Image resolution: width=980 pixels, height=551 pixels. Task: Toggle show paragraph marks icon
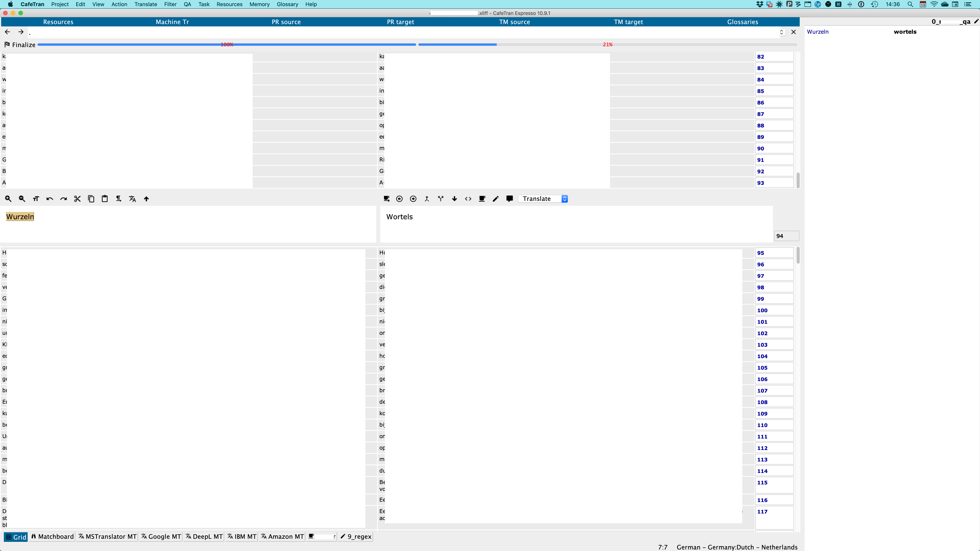[x=118, y=199]
